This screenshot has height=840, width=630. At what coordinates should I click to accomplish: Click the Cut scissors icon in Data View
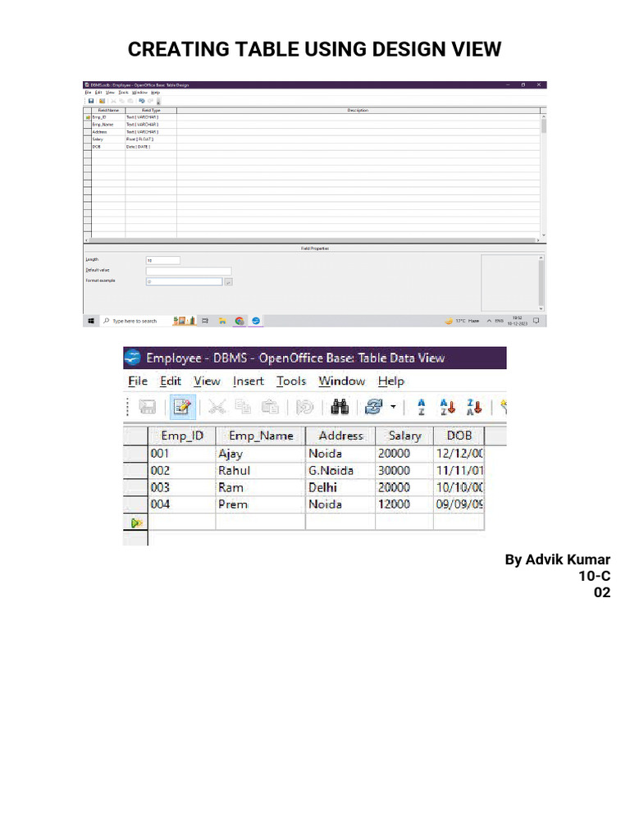coord(217,407)
